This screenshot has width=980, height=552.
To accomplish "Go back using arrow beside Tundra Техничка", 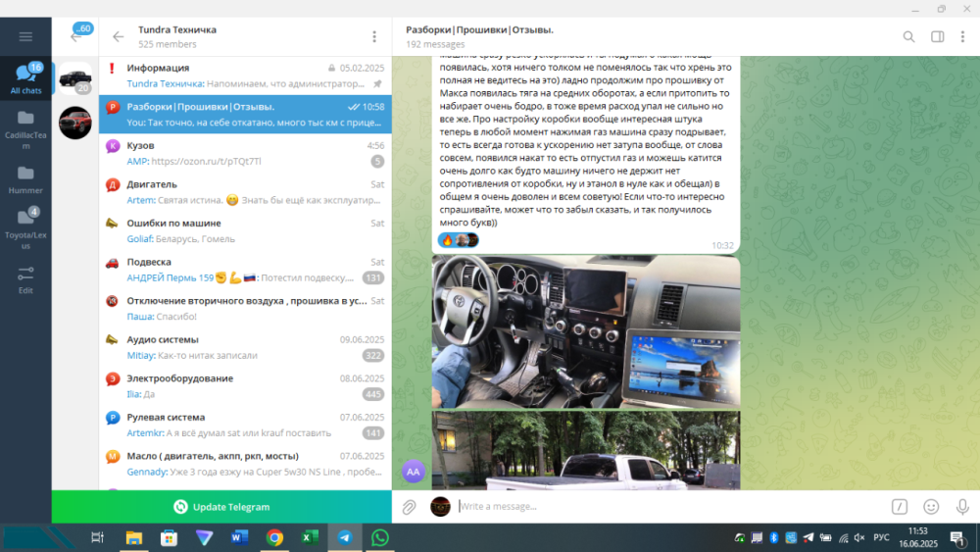I will 119,37.
